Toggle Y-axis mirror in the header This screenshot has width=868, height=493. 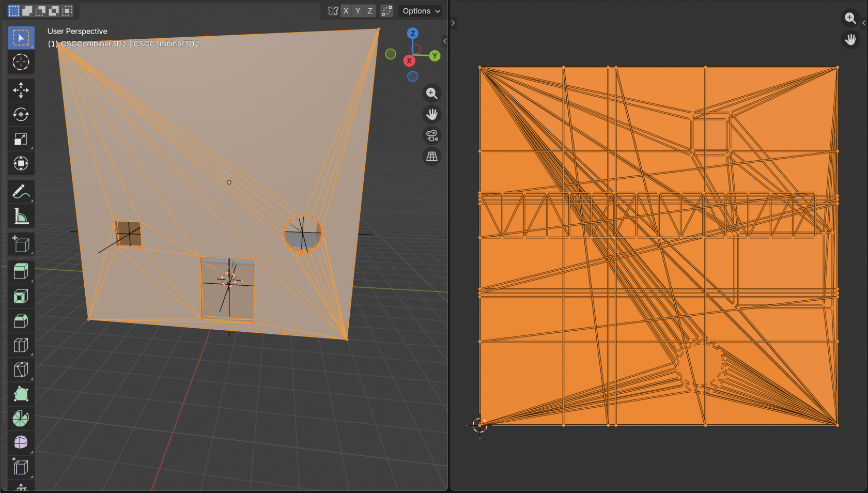[357, 10]
